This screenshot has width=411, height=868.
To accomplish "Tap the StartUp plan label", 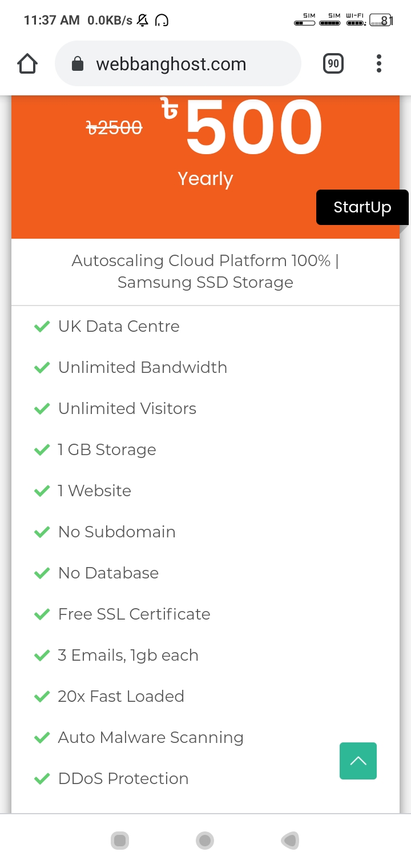I will pyautogui.click(x=362, y=207).
